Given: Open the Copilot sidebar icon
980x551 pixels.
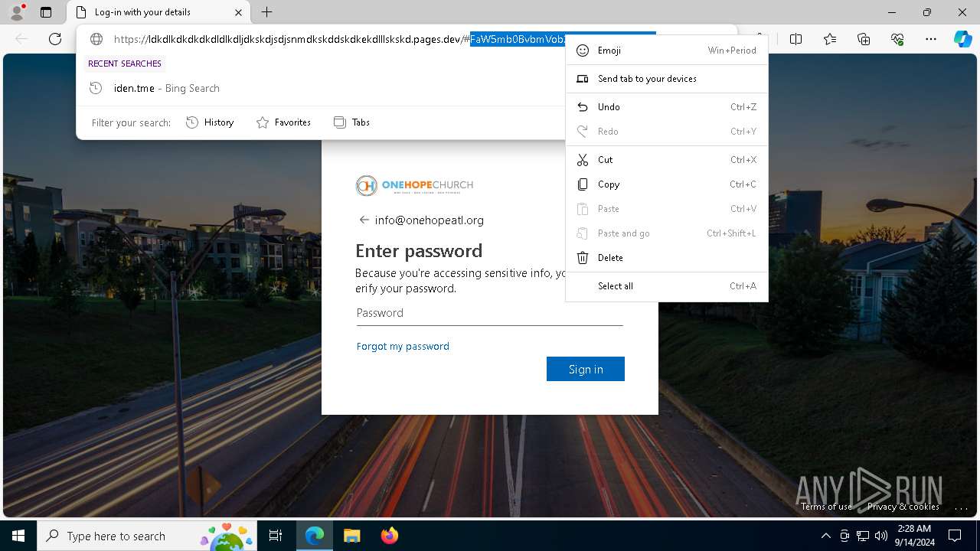Looking at the screenshot, I should pyautogui.click(x=962, y=39).
